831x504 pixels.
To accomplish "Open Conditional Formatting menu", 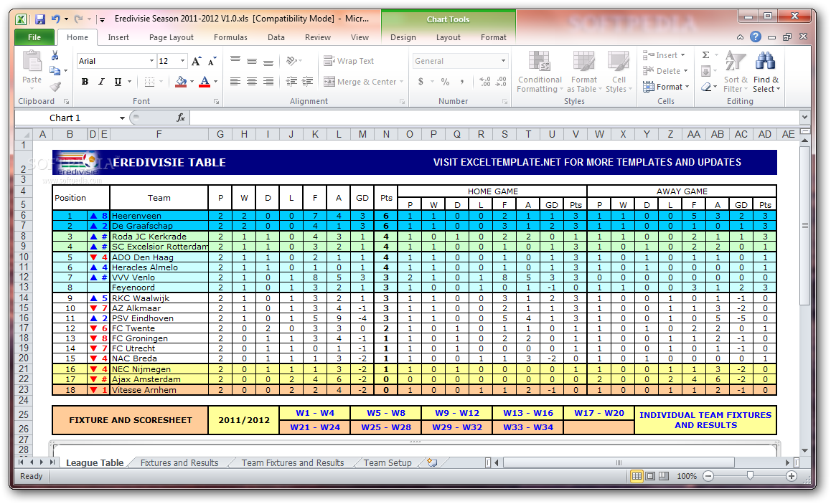I will pos(540,72).
